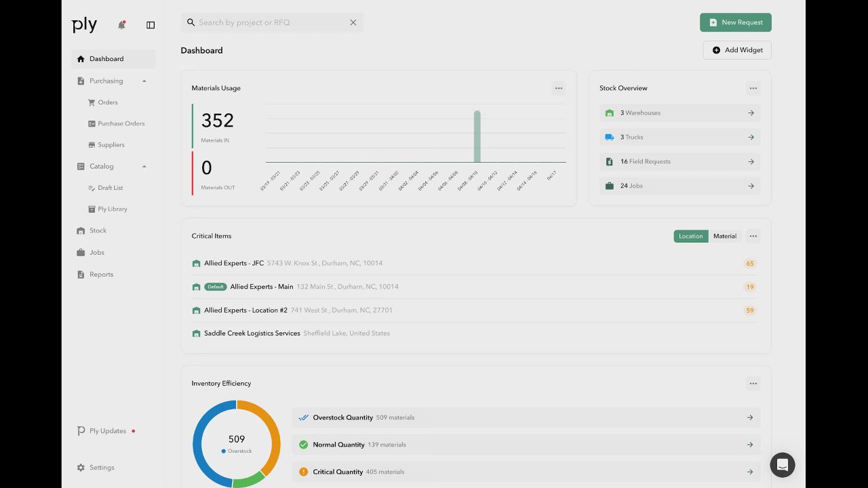Click the Saddle Creek warehouse icon
Screen dimensions: 868x488
tap(196, 333)
